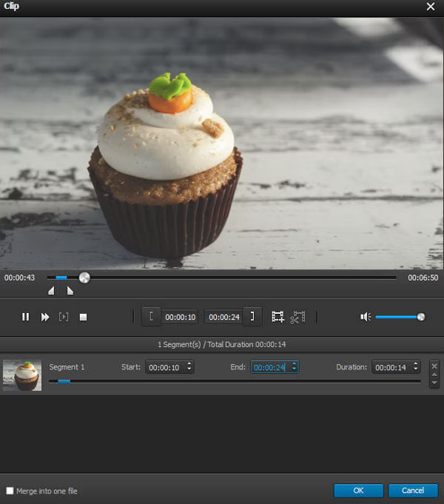Increase Start time with the up arrow
444x504 pixels.
point(189,364)
